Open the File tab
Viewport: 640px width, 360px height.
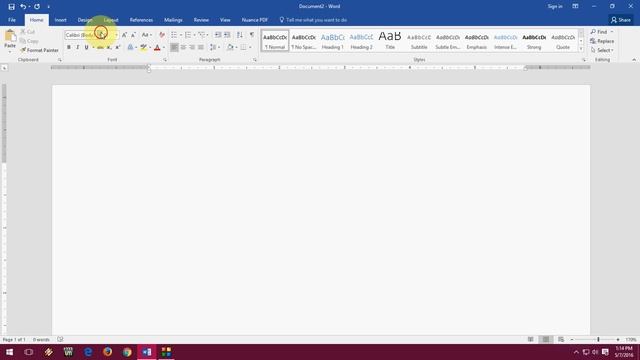tap(12, 20)
